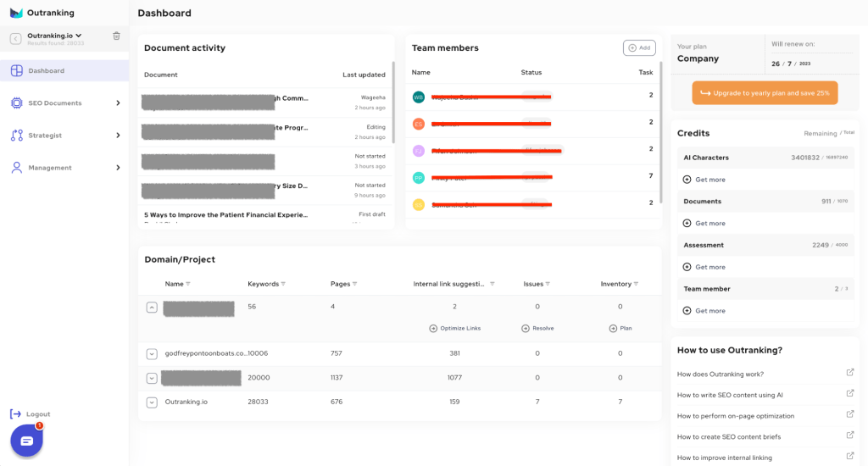Click Logout text link
The image size is (868, 466).
pyautogui.click(x=38, y=414)
